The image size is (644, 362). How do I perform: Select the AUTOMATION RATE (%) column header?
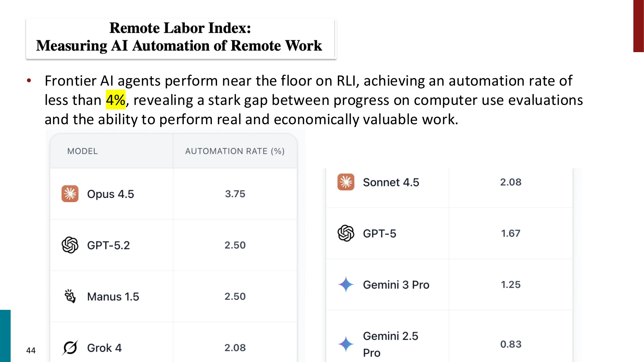point(235,151)
